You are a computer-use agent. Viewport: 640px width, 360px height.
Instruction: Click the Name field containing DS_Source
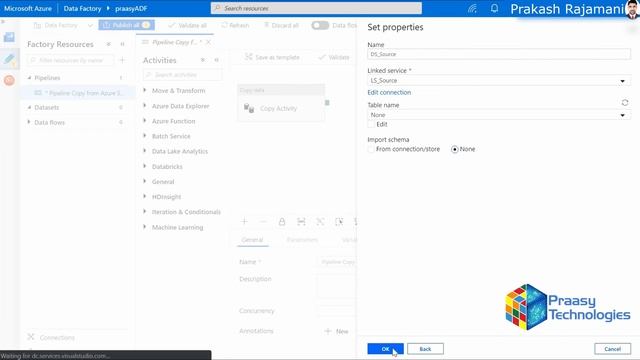[499, 54]
